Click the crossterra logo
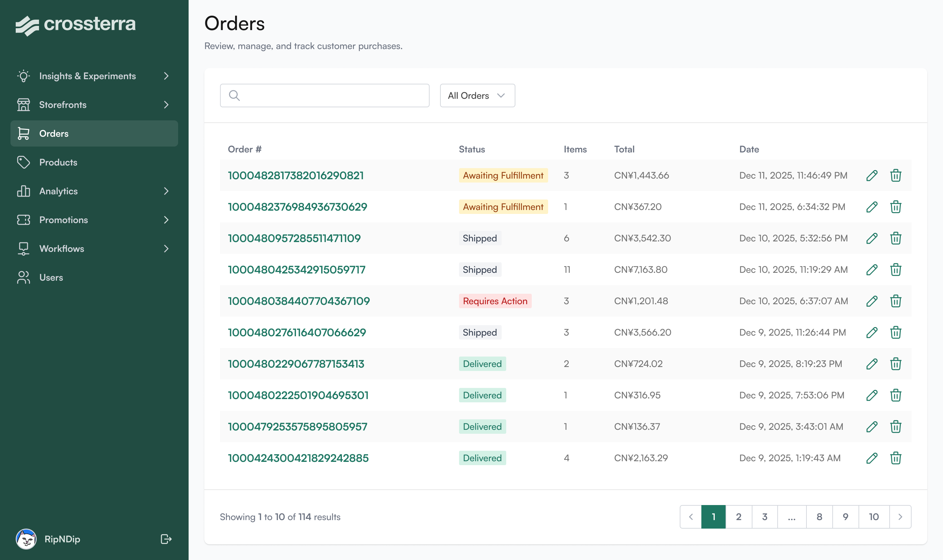 coord(76,25)
